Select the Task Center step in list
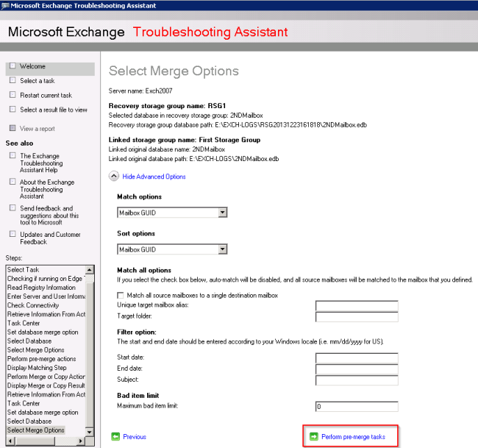 tap(24, 323)
